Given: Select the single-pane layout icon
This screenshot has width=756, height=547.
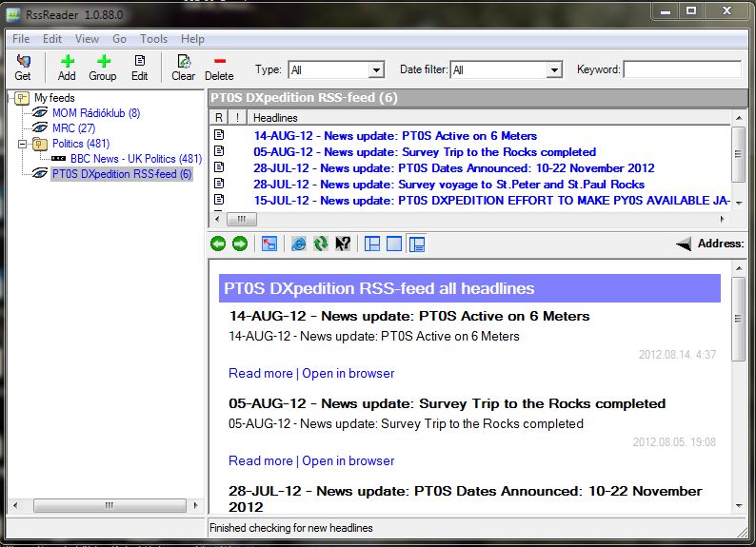Looking at the screenshot, I should 394,244.
